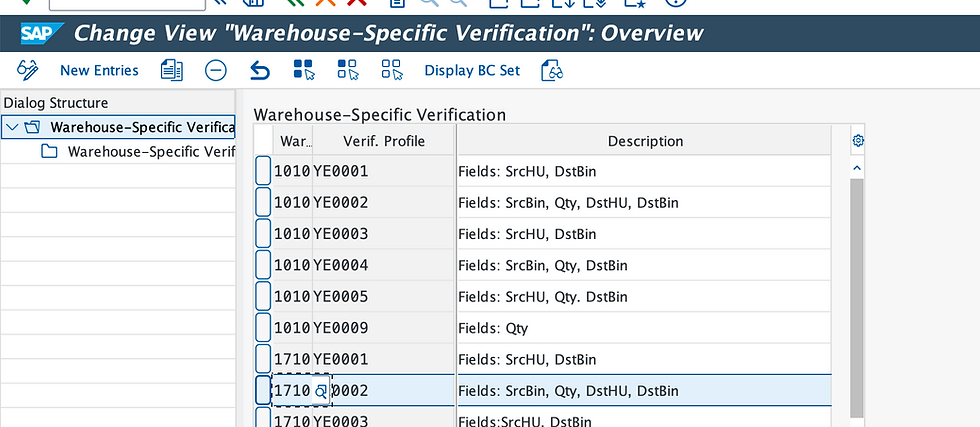Undo change with the back-arrow icon

tap(259, 70)
